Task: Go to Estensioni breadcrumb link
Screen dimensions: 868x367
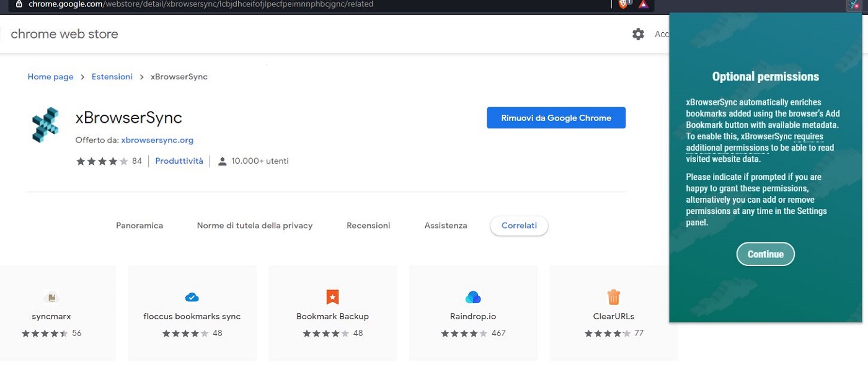Action: 112,77
